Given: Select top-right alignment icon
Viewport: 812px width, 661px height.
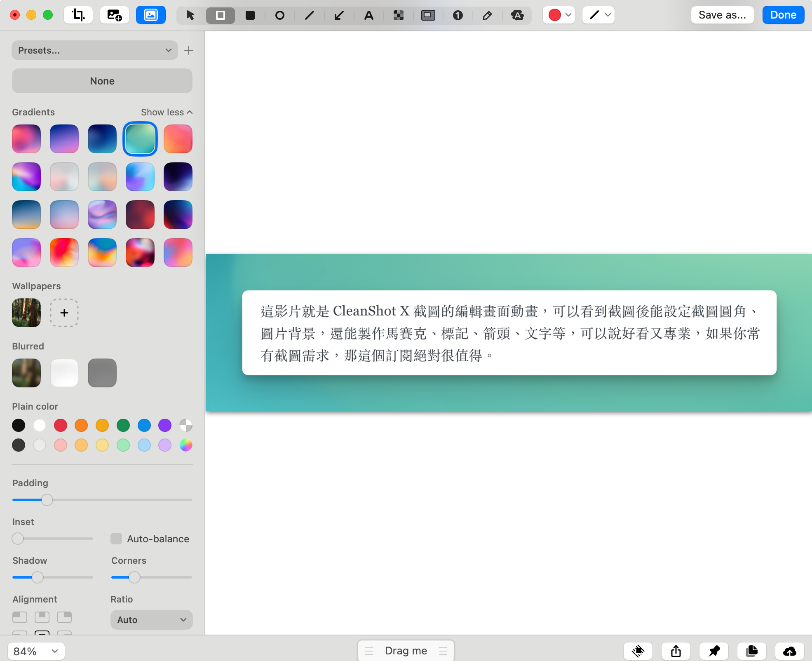Looking at the screenshot, I should [64, 617].
